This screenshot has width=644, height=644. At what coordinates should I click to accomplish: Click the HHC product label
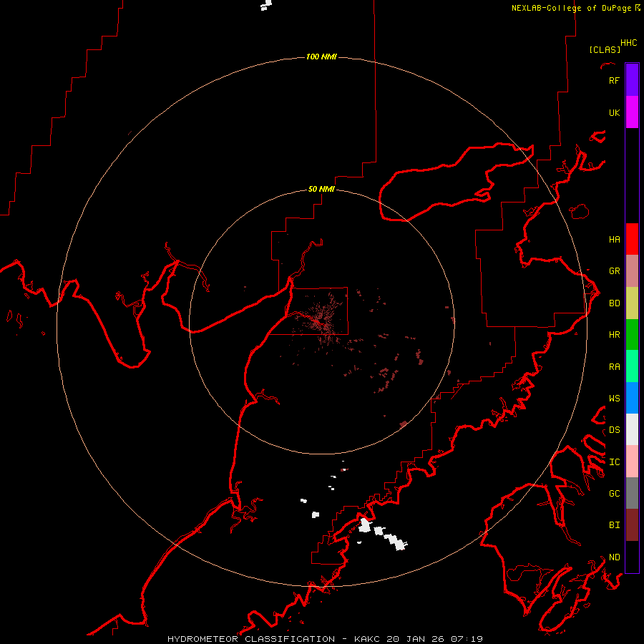pos(629,43)
